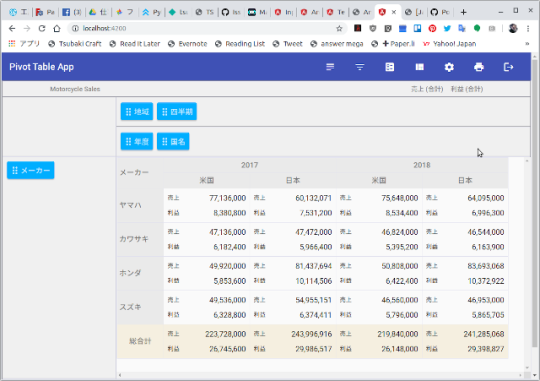Open the アプリ apps shortcut
The width and height of the screenshot is (540, 381).
(x=24, y=44)
